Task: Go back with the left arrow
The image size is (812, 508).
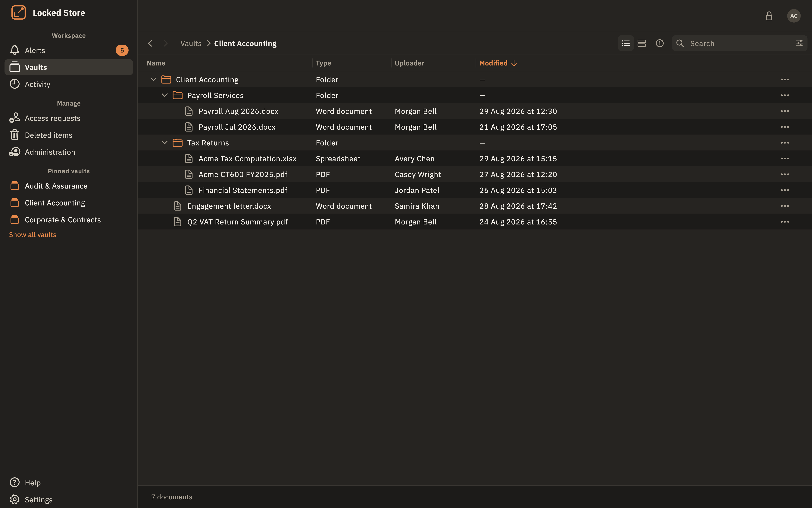Action: (150, 43)
